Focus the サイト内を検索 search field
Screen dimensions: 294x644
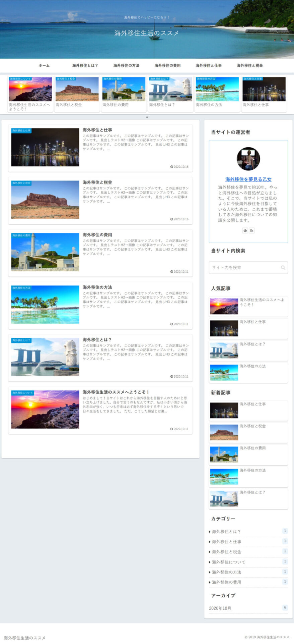[244, 268]
